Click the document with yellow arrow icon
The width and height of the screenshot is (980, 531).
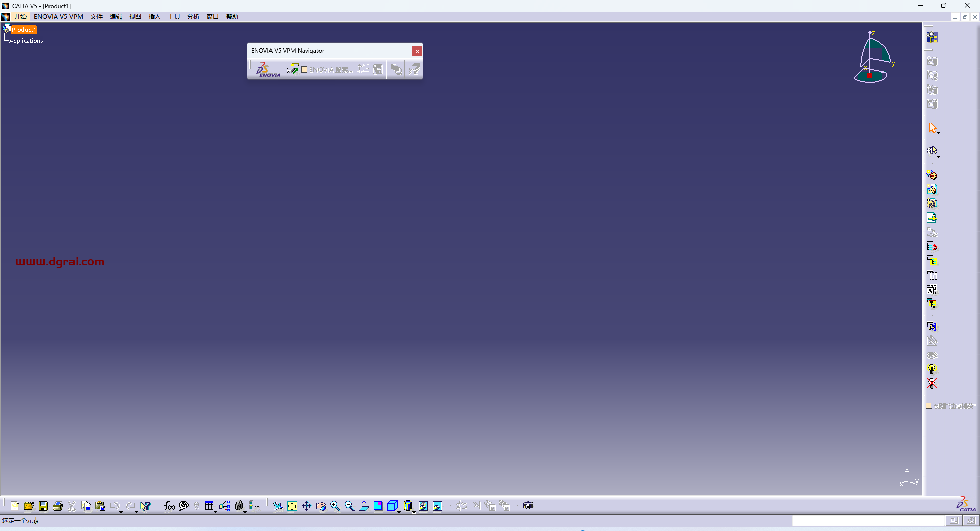coord(932,218)
